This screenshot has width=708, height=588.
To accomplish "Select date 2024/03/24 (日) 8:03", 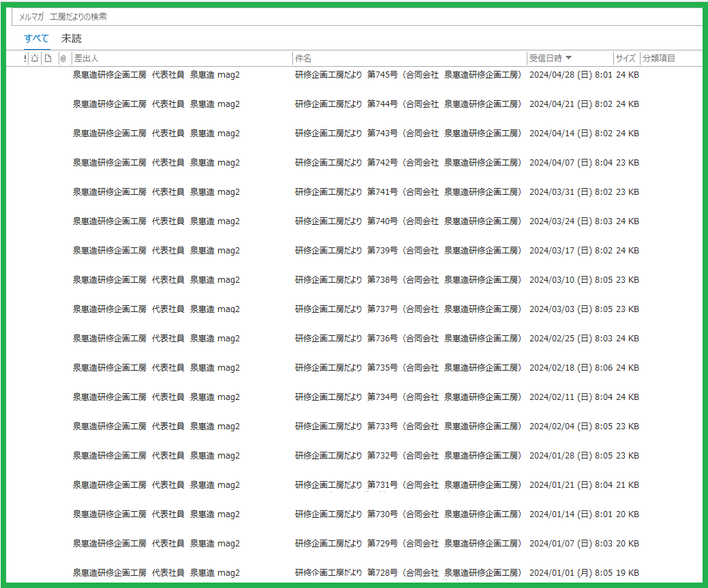I will [x=571, y=221].
